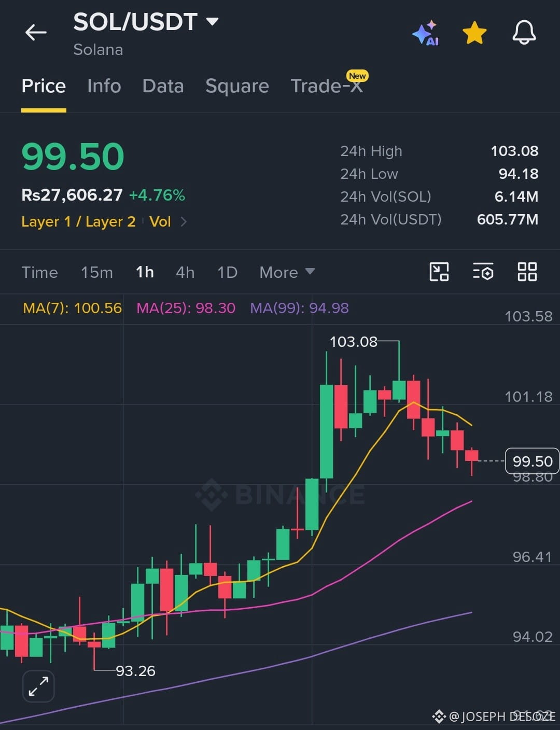The height and width of the screenshot is (730, 560).
Task: Expand tags with the chevron arrow
Action: coord(184,222)
